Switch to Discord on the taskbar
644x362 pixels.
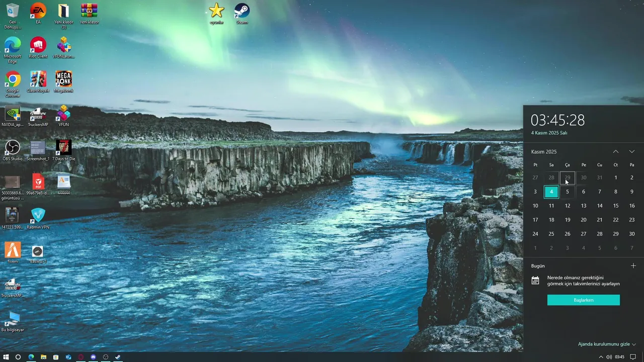93,357
